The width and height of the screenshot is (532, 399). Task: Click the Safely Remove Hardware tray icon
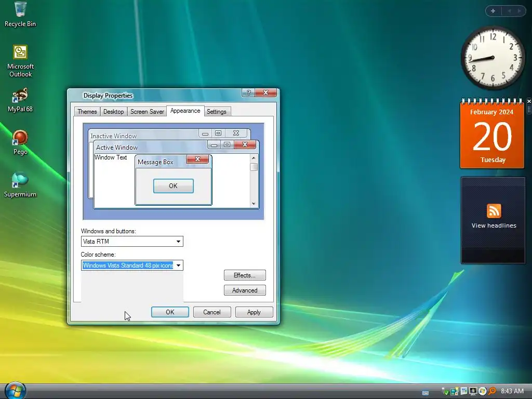point(445,392)
